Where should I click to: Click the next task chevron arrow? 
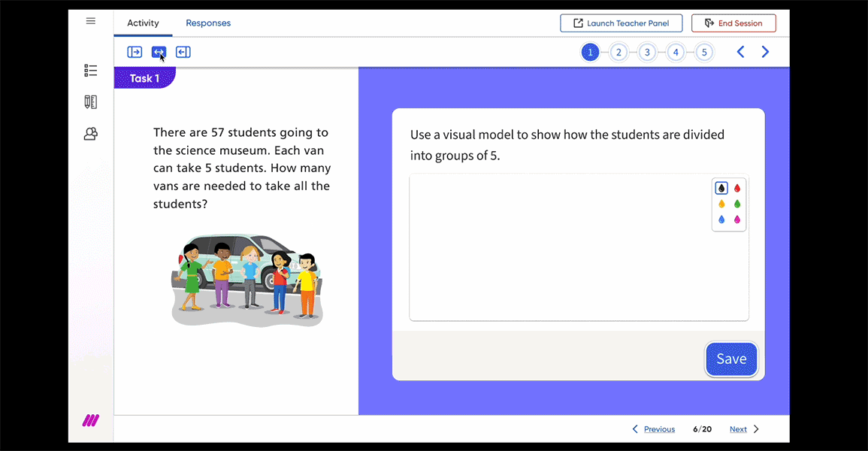pyautogui.click(x=765, y=52)
